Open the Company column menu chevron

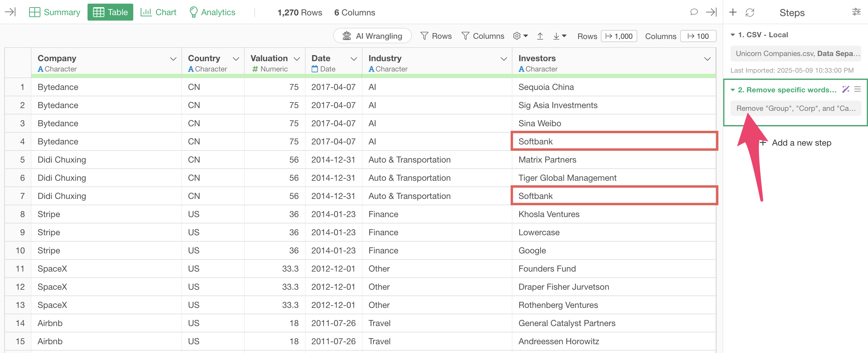pyautogui.click(x=173, y=59)
